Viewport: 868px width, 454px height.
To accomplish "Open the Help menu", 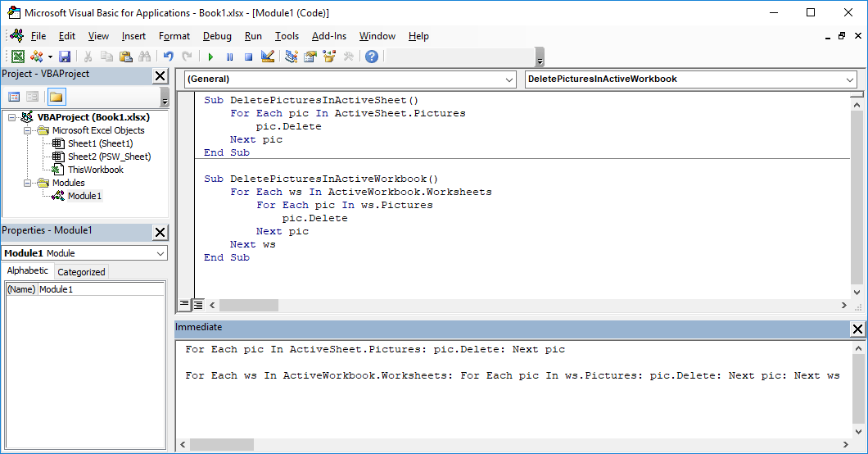I will 418,36.
